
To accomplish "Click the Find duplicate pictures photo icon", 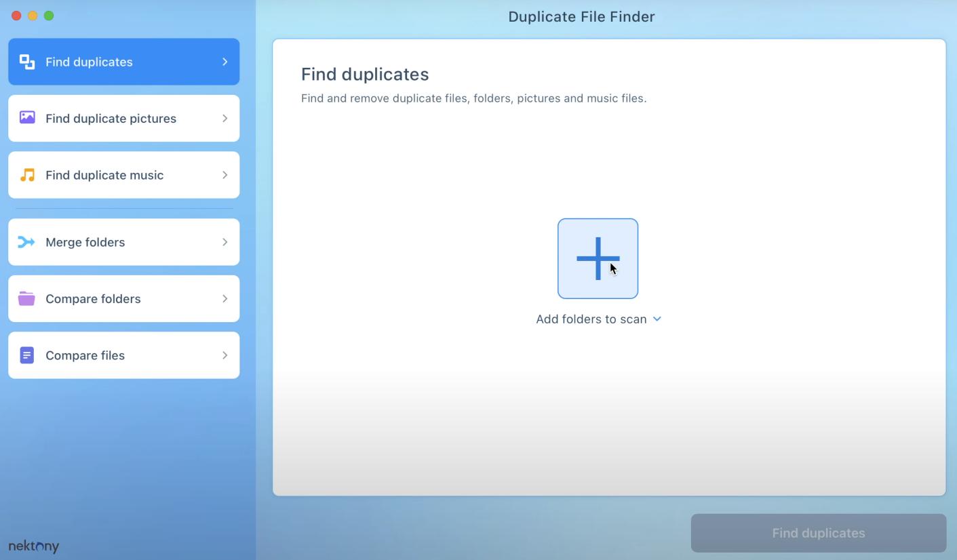I will coord(26,117).
